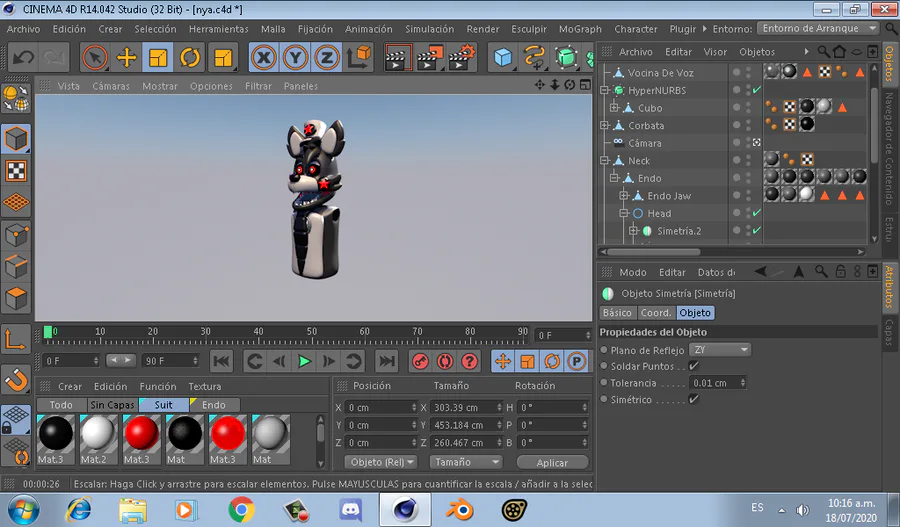Toggle visibility dot of Corbata
The image size is (900, 527).
(736, 125)
